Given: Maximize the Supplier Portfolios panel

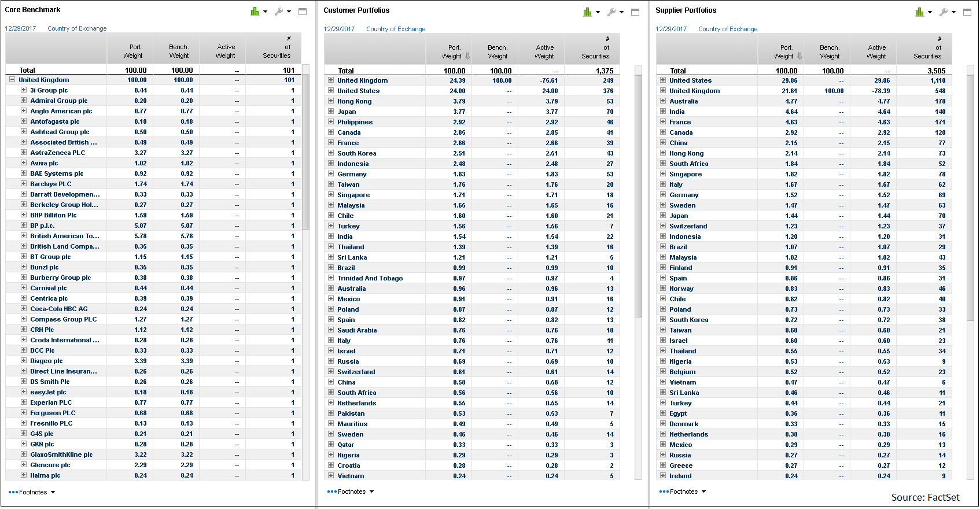Looking at the screenshot, I should [x=967, y=12].
